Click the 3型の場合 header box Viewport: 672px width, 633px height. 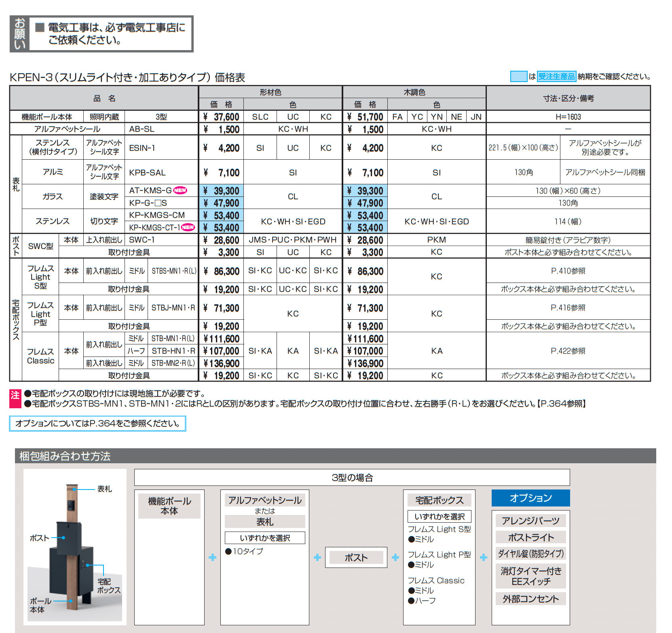tap(352, 477)
